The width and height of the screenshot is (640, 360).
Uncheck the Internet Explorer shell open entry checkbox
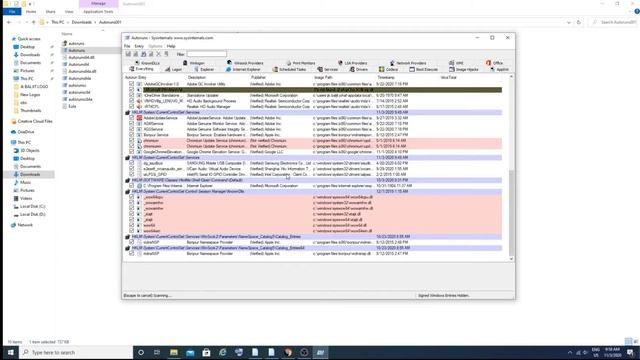pos(131,186)
